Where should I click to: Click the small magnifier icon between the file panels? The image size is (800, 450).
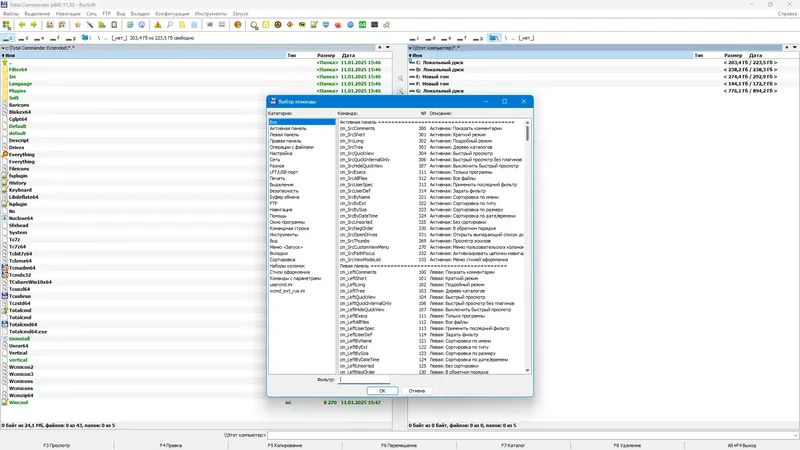click(400, 78)
